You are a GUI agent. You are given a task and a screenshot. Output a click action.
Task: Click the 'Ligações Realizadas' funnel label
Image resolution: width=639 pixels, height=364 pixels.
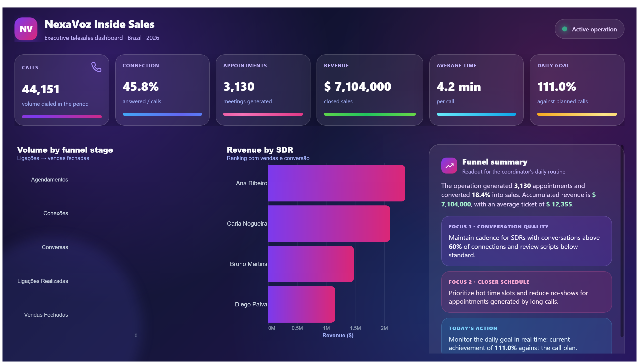coord(42,281)
